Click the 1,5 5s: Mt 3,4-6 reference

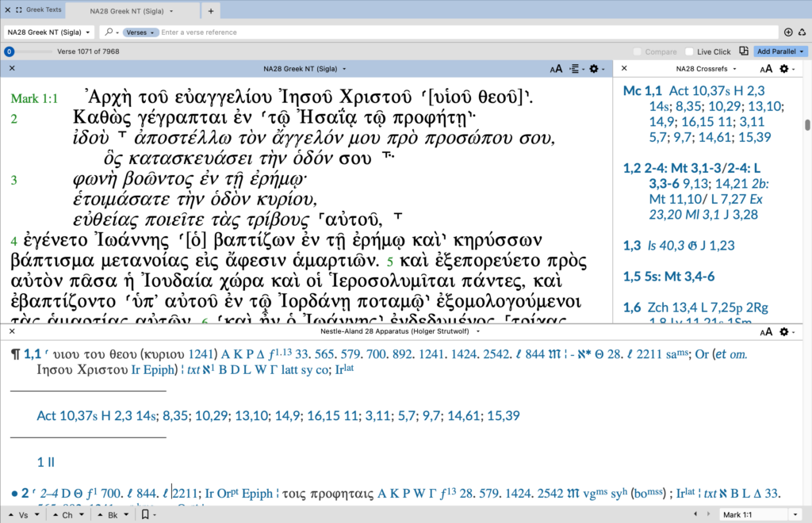click(669, 277)
